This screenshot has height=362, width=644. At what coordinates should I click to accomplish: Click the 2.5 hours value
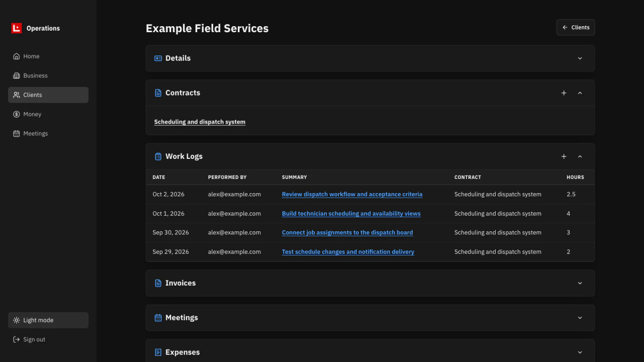tap(571, 195)
